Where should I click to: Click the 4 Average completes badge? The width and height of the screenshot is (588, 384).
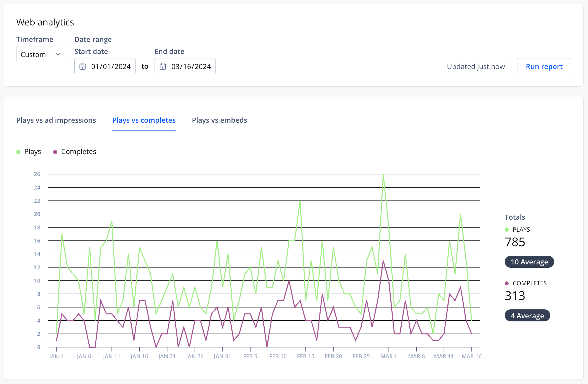coord(527,316)
